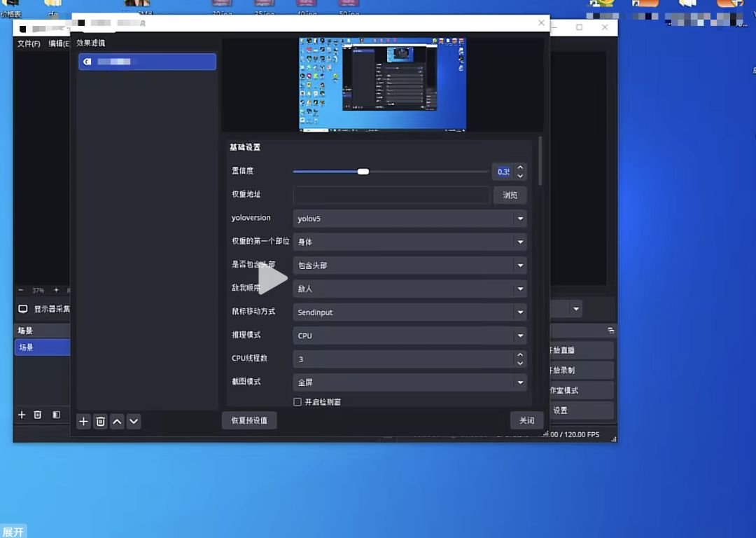The width and height of the screenshot is (756, 538).
Task: Add a scene with plus icon
Action: click(22, 415)
